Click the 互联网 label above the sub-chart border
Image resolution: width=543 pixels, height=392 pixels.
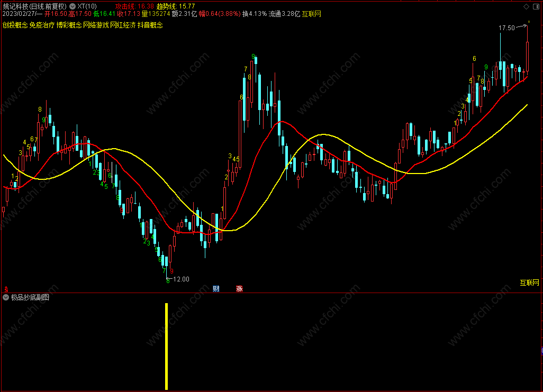pos(529,282)
